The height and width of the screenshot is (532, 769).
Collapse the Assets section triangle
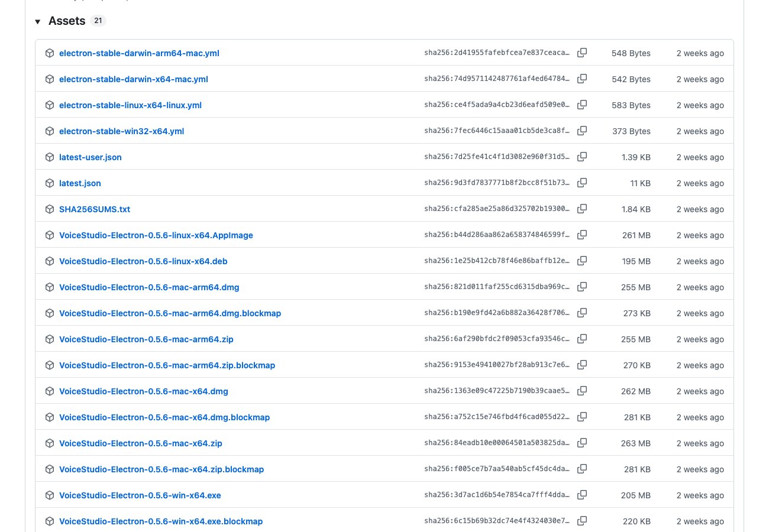coord(38,21)
